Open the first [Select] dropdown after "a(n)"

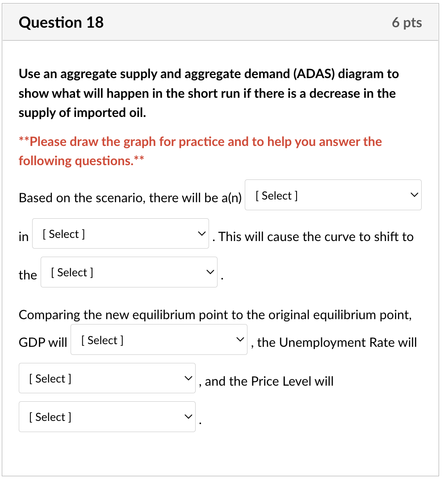333,195
